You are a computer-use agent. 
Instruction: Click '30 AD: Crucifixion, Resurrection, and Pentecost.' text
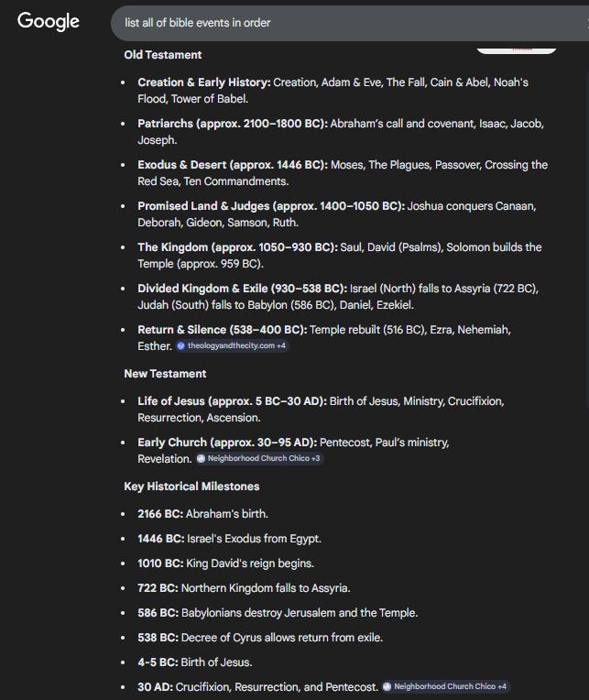click(x=258, y=687)
